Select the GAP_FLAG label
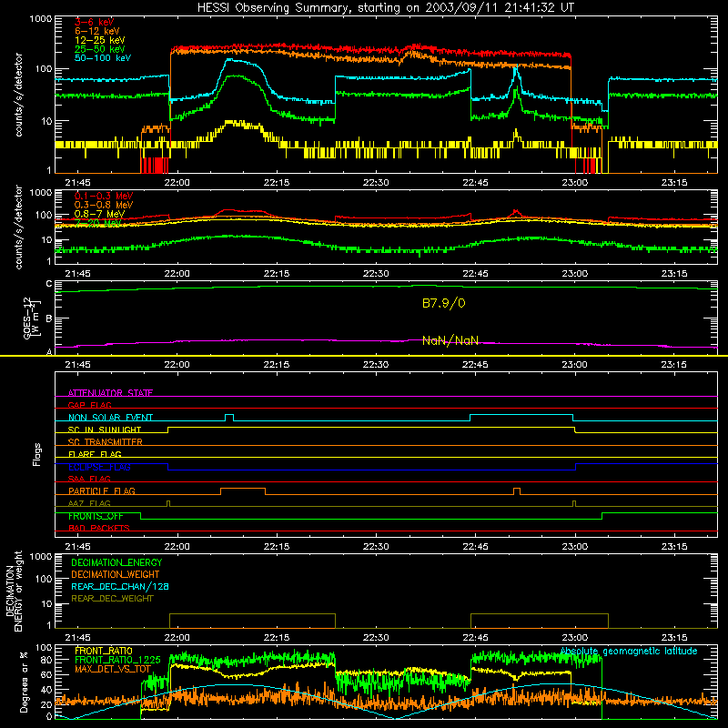Viewport: 728px width, 728px height. click(89, 405)
